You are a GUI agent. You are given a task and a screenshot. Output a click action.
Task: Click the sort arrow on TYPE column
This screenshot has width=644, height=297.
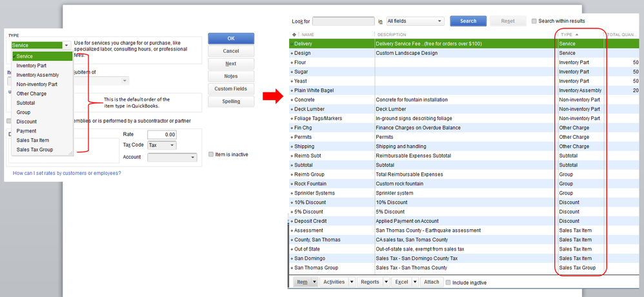577,34
